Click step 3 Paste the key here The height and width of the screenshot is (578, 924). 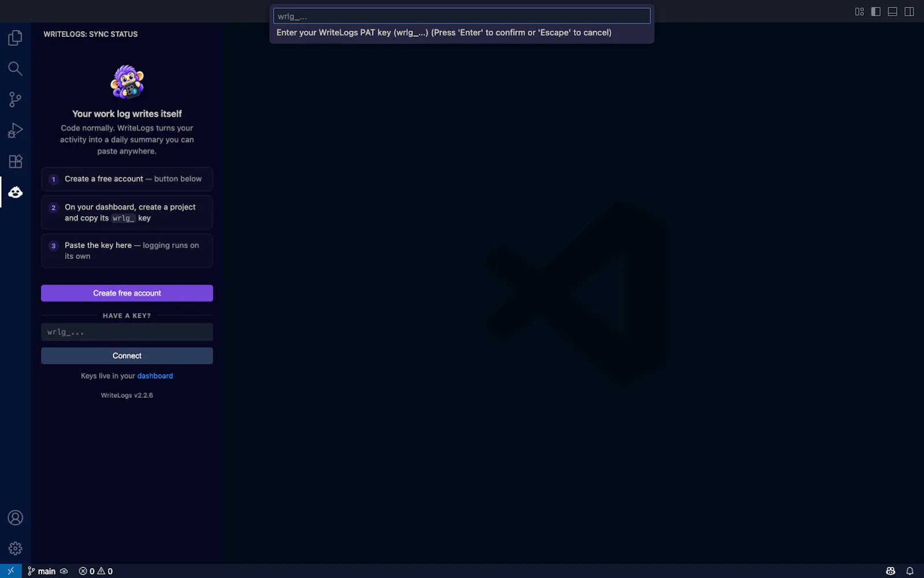coord(127,251)
